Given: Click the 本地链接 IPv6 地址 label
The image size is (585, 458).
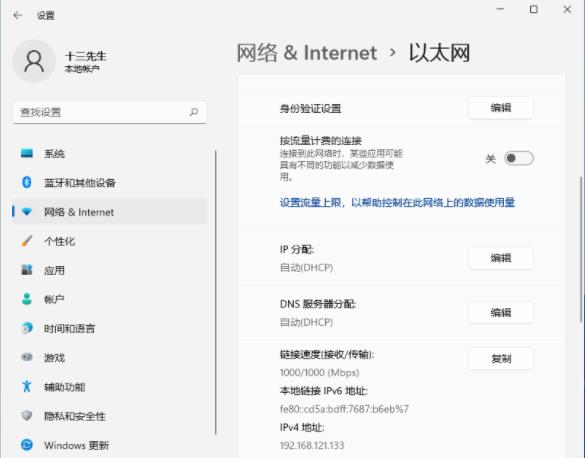Looking at the screenshot, I should coord(323,390).
